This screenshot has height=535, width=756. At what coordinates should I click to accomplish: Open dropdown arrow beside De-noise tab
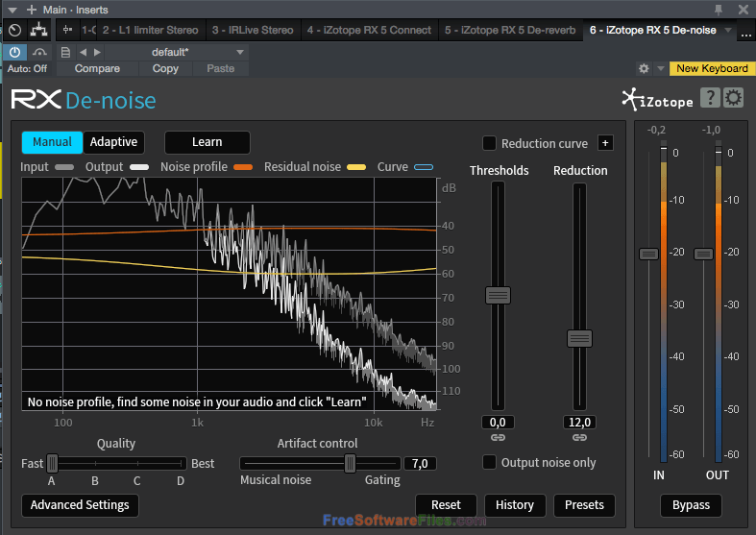(728, 30)
